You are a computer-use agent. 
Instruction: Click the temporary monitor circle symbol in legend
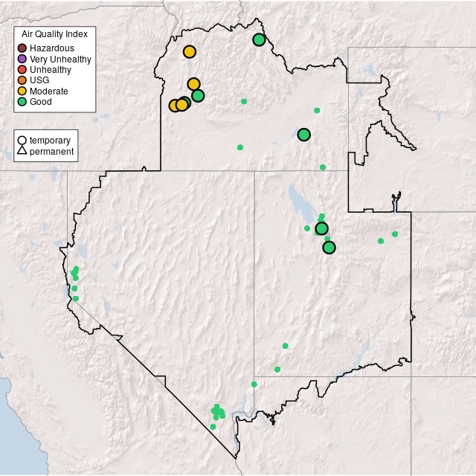pos(22,140)
